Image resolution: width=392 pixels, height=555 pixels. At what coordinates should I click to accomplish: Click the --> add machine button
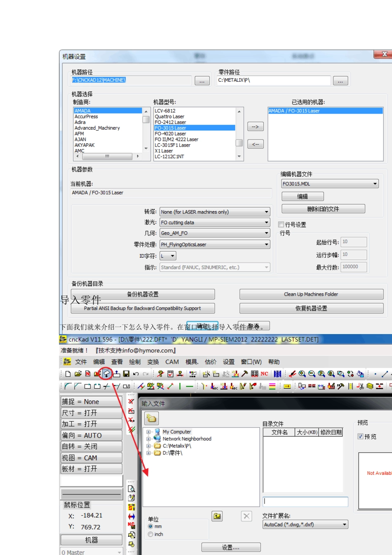[255, 126]
